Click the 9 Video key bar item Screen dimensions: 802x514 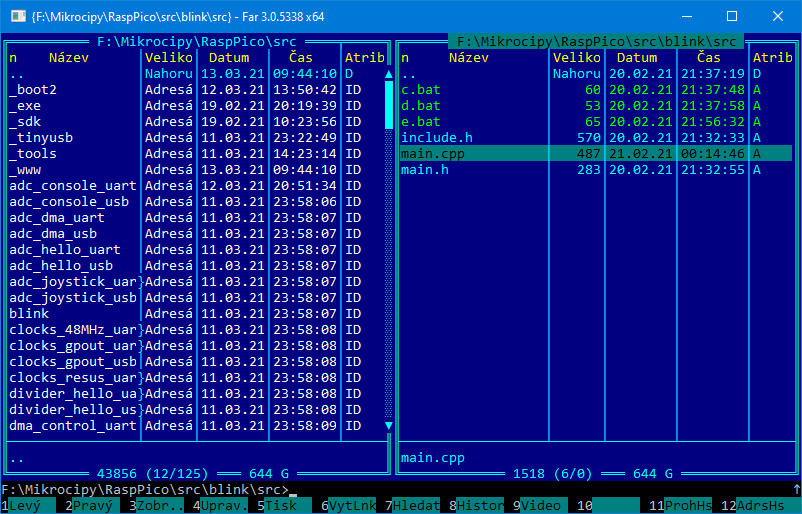(542, 506)
